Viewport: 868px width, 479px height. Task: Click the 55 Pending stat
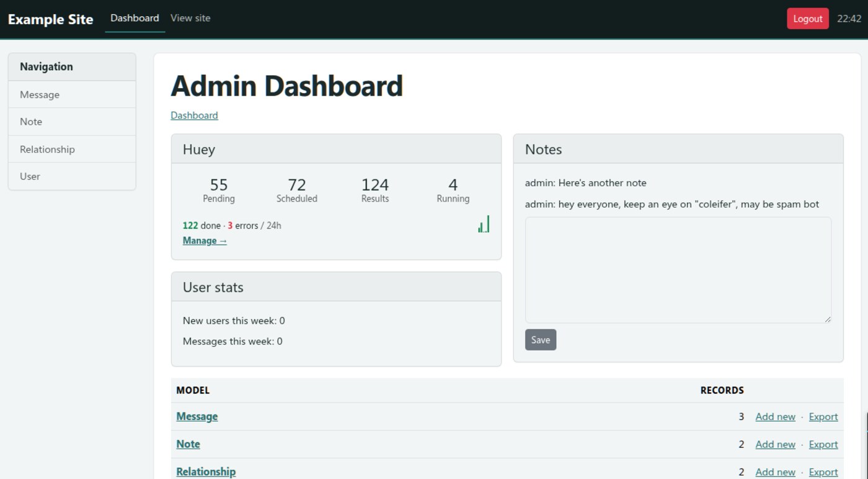point(219,190)
